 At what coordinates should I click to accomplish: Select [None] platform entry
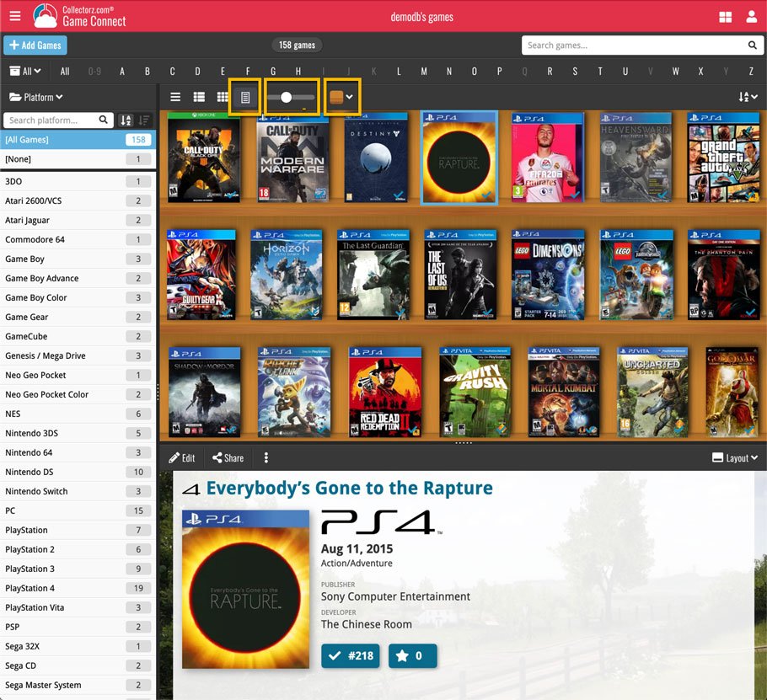tap(78, 159)
